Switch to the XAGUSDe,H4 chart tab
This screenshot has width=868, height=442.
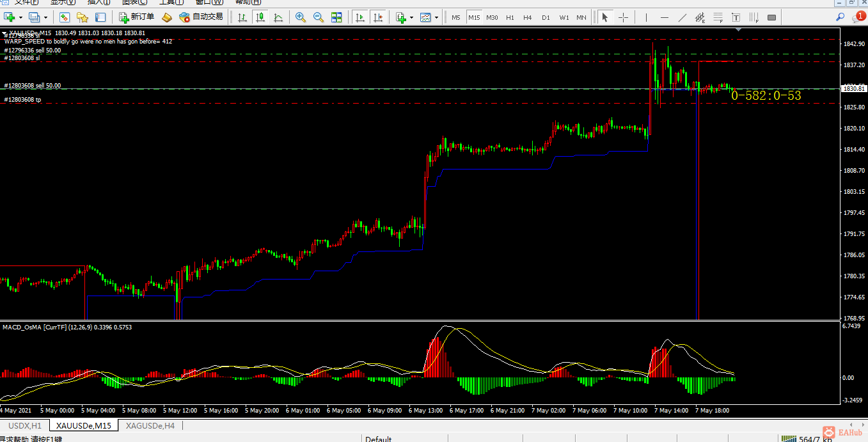point(149,425)
